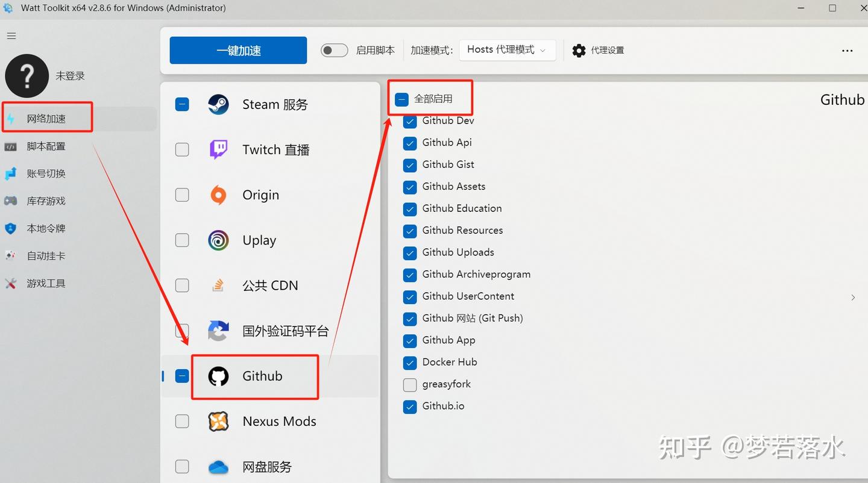Select the 网盘服务 cloud icon
The width and height of the screenshot is (868, 483).
point(218,467)
